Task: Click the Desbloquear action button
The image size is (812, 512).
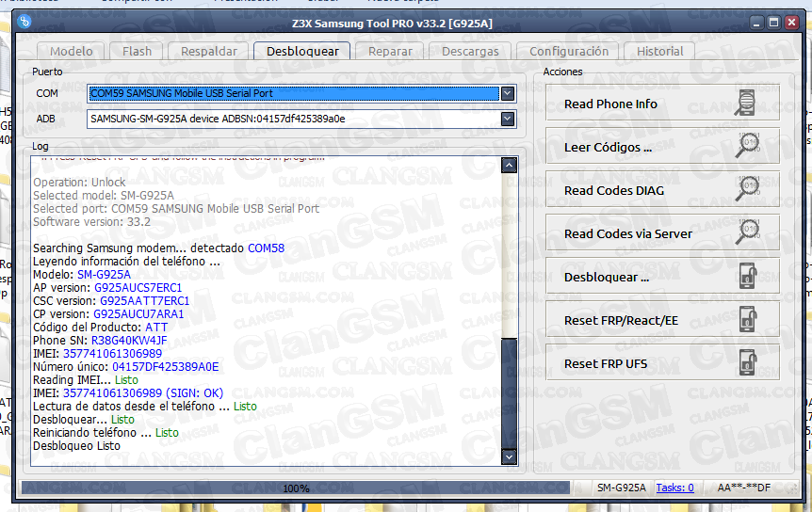Action: [x=662, y=278]
